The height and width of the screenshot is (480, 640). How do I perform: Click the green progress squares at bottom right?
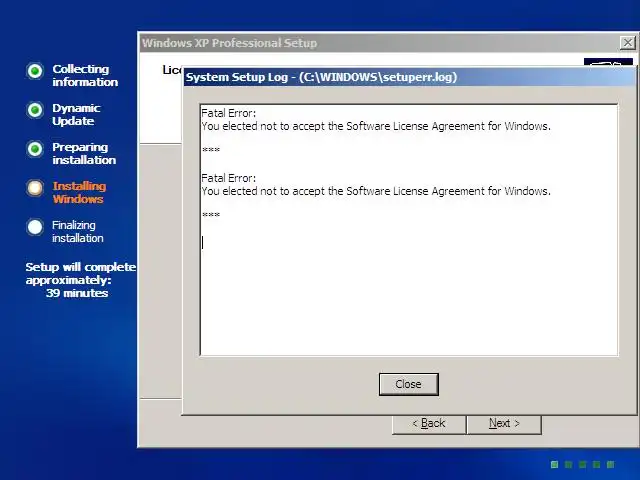[582, 464]
